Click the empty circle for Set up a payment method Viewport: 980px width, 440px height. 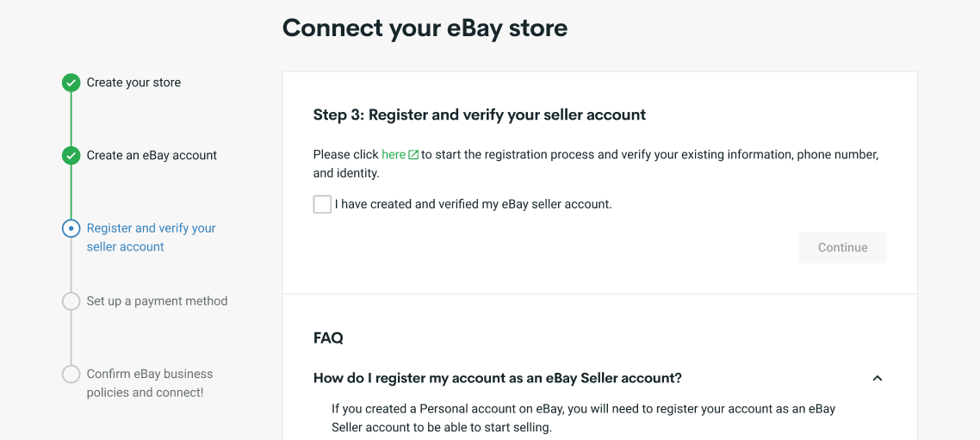click(71, 301)
